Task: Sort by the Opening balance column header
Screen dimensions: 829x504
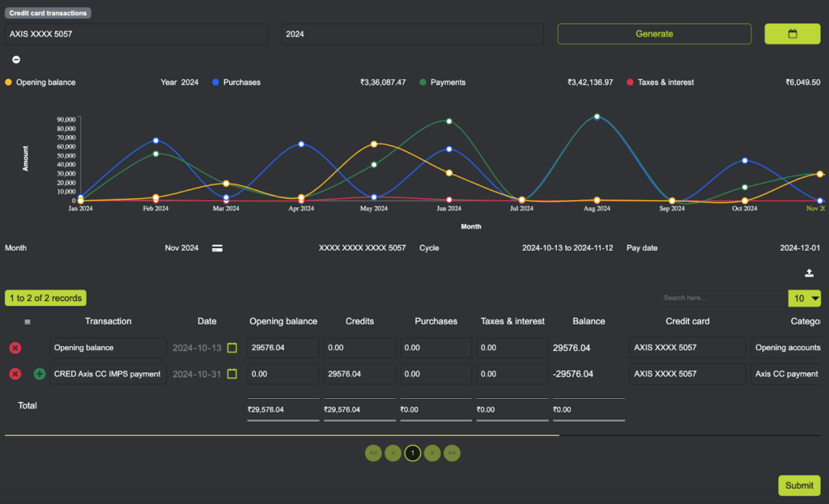Action: [283, 321]
